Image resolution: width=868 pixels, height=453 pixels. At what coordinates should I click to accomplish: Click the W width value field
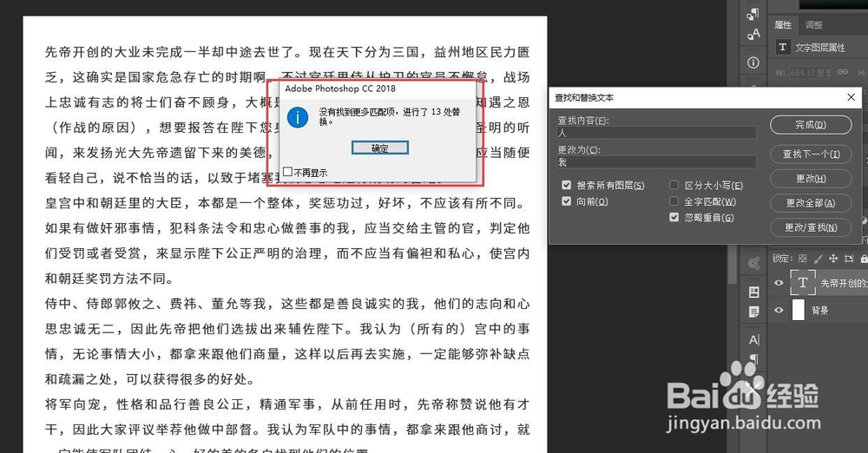(811, 73)
